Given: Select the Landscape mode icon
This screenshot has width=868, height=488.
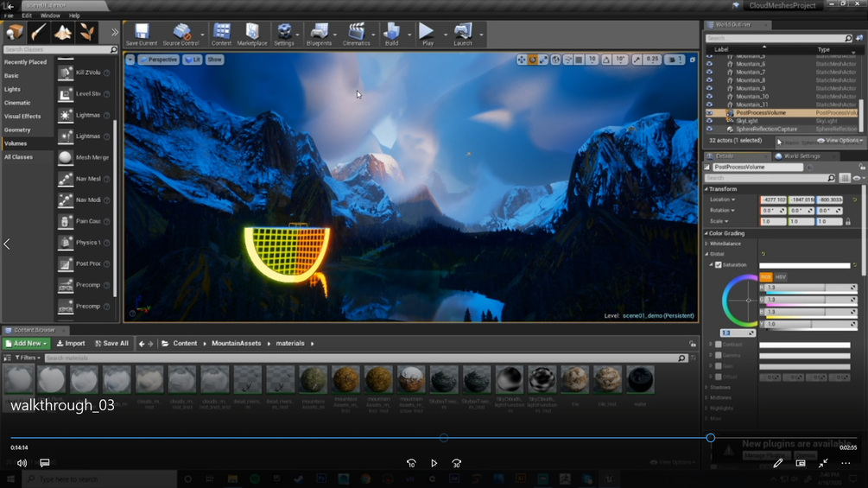Looking at the screenshot, I should click(62, 32).
